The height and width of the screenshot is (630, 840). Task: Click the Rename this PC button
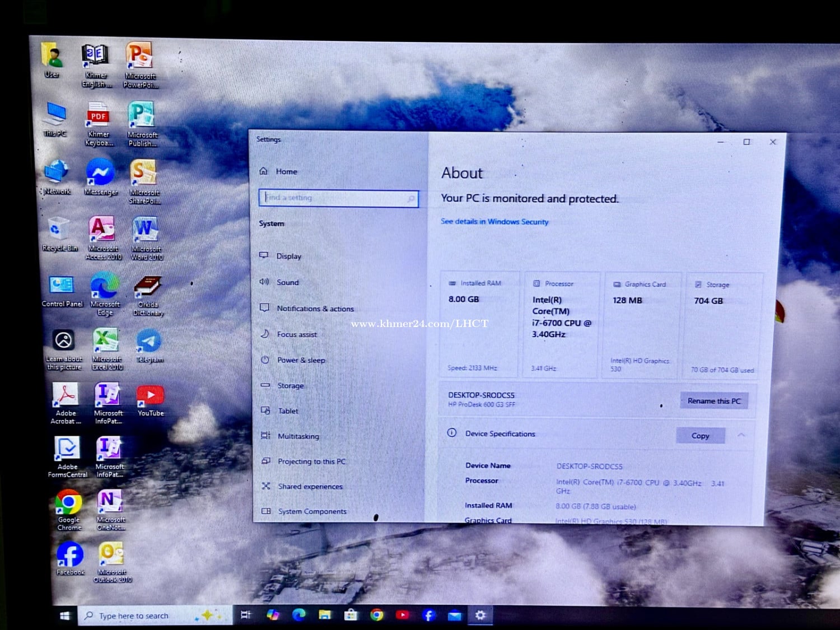[x=713, y=401]
